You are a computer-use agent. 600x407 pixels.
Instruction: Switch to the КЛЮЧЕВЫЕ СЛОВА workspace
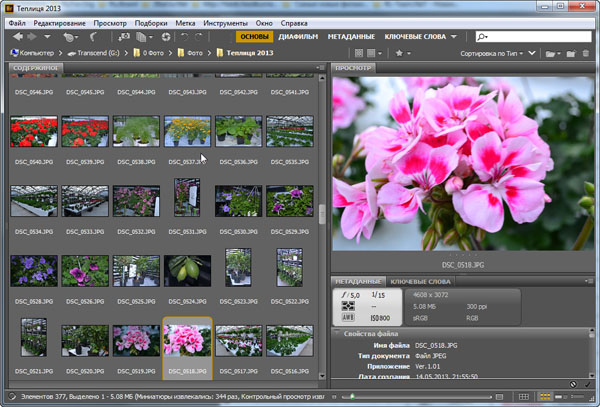[415, 37]
